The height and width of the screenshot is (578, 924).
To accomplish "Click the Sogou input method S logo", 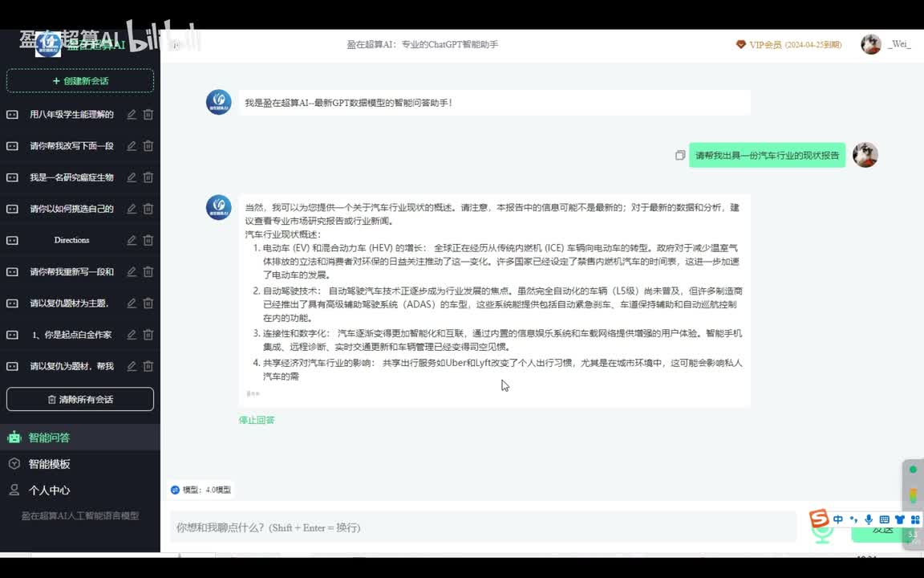I will click(818, 519).
